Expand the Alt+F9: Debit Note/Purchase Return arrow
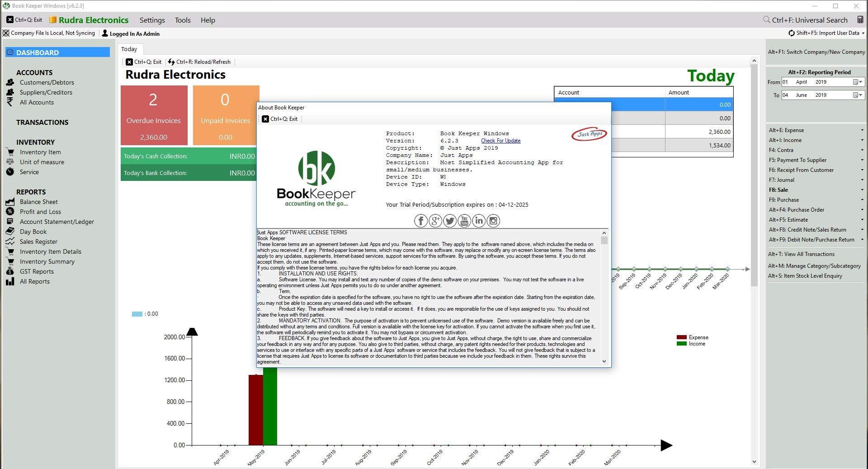This screenshot has height=469, width=868. tap(862, 240)
